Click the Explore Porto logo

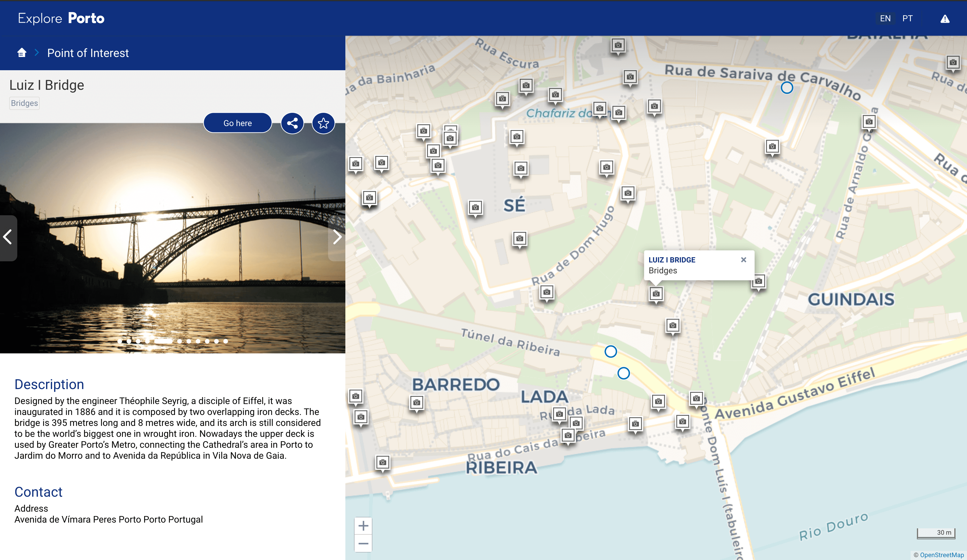click(61, 18)
